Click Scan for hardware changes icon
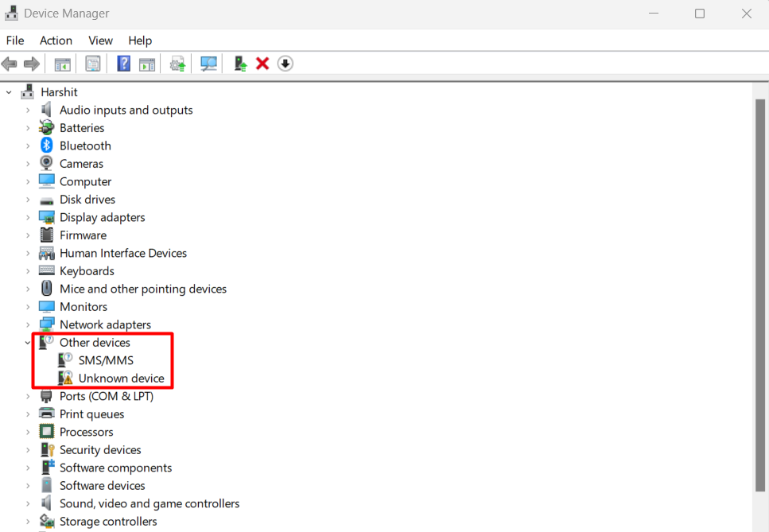Viewport: 769px width, 532px height. pyautogui.click(x=209, y=64)
